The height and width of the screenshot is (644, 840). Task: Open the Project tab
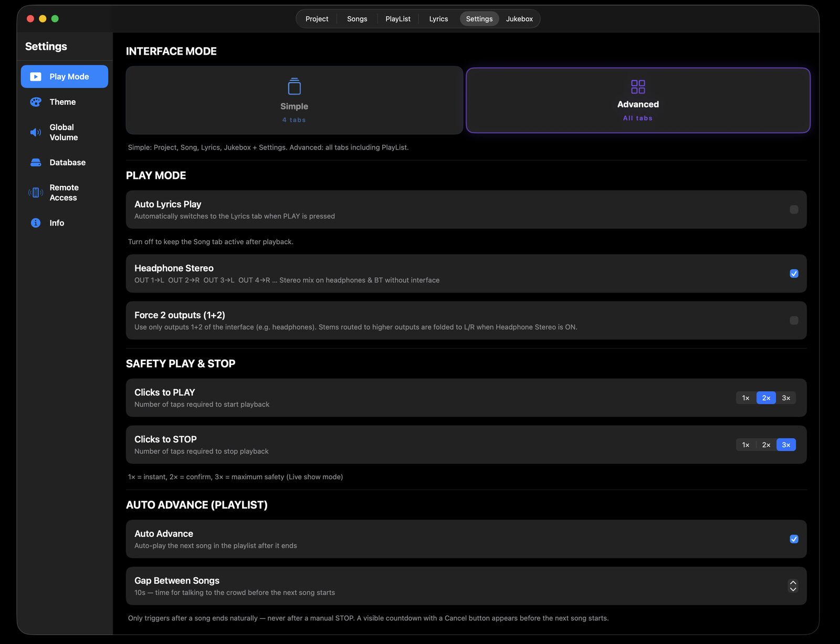317,19
